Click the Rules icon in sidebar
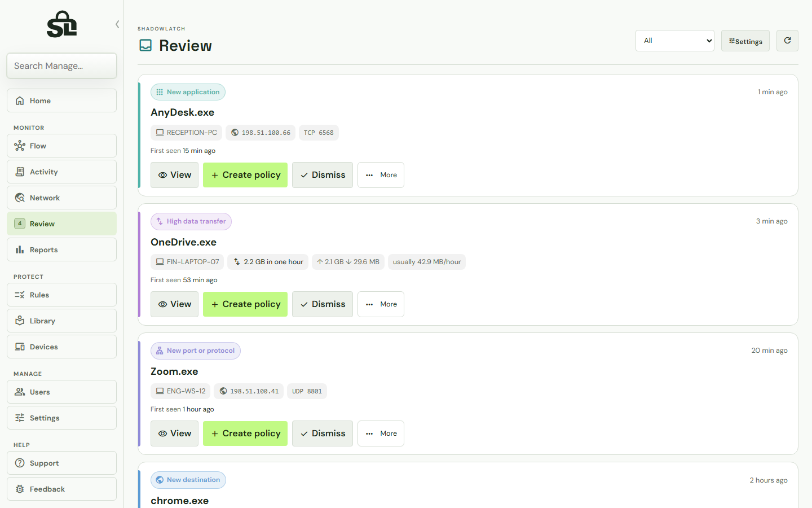Screen dimensions: 812x508 [x=20, y=295]
